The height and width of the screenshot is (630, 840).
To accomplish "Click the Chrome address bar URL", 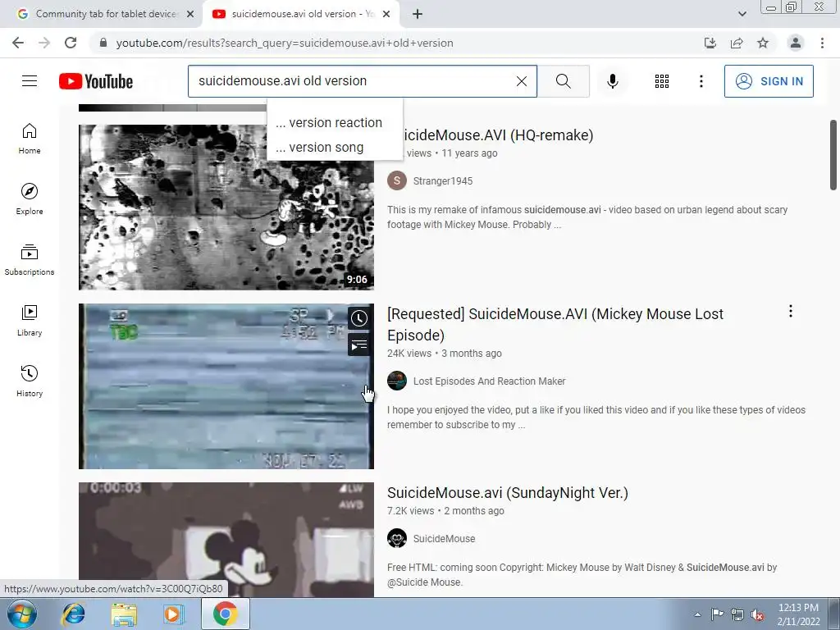I will tap(285, 43).
